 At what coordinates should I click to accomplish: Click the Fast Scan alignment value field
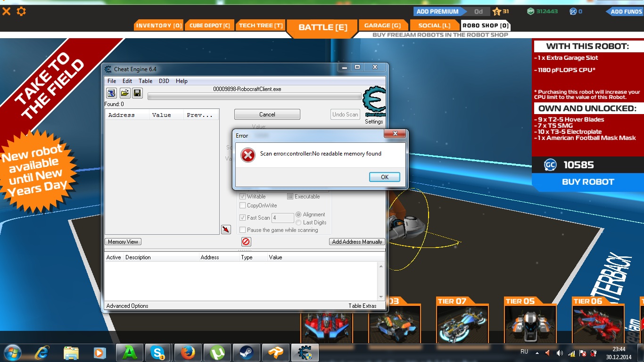point(282,218)
